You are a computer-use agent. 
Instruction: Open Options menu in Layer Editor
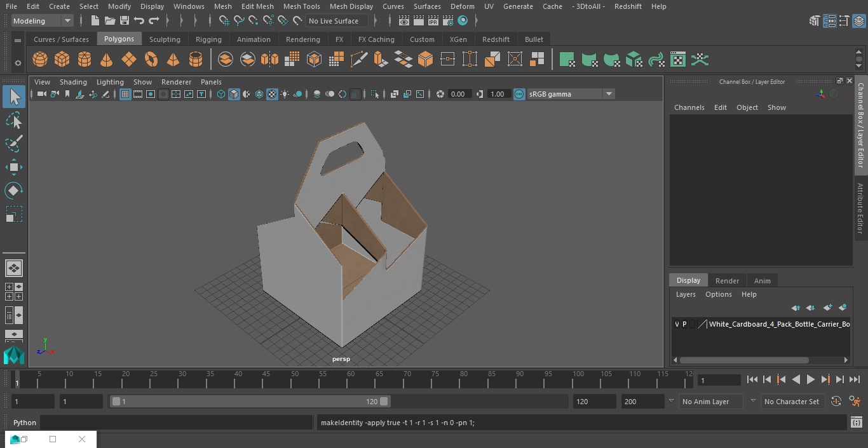click(719, 294)
